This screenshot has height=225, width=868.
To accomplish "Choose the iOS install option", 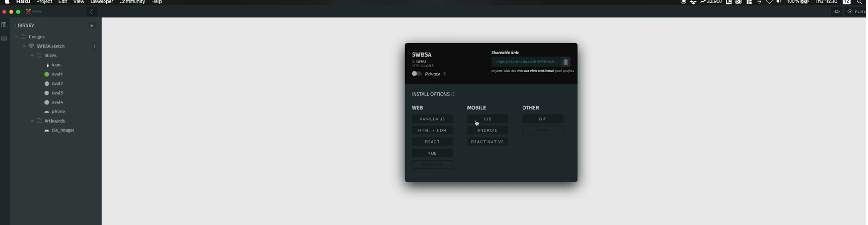I will pyautogui.click(x=487, y=119).
